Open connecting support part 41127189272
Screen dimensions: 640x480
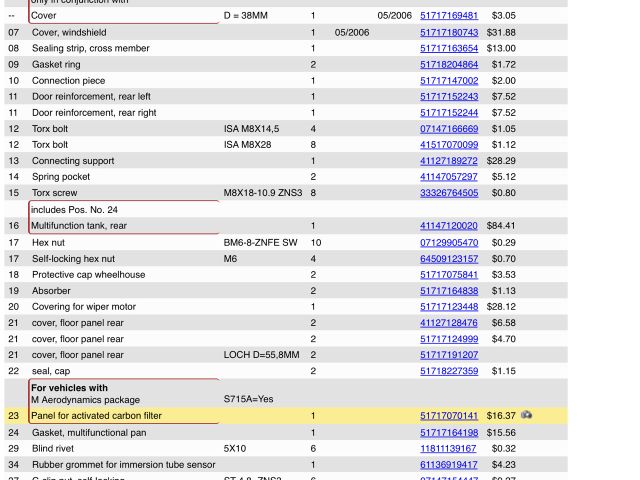(448, 161)
